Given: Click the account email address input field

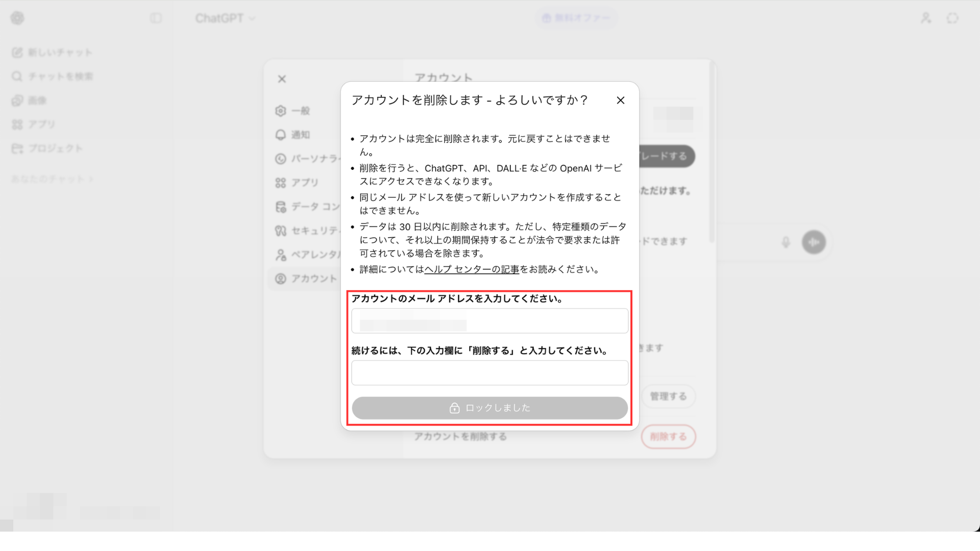Looking at the screenshot, I should (489, 321).
